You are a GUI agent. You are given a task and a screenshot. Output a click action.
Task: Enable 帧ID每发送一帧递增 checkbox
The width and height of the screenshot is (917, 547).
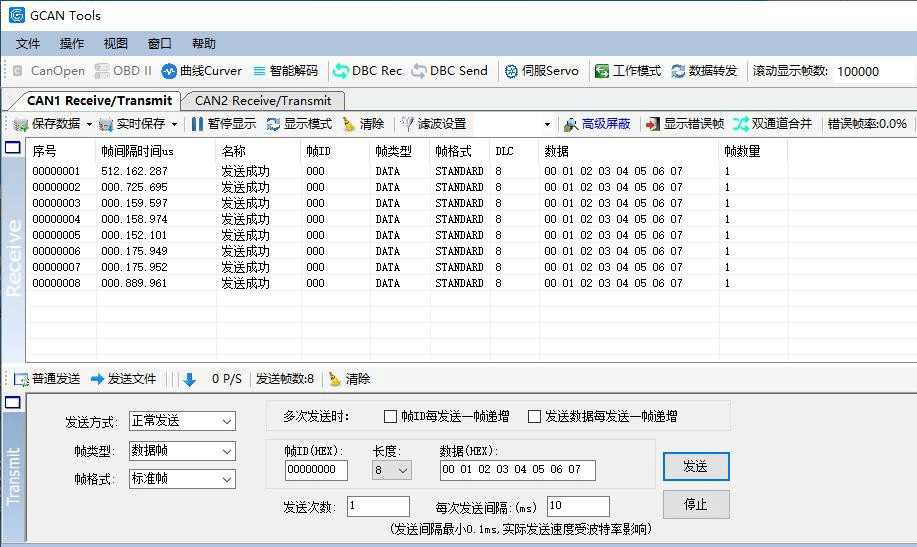(391, 416)
